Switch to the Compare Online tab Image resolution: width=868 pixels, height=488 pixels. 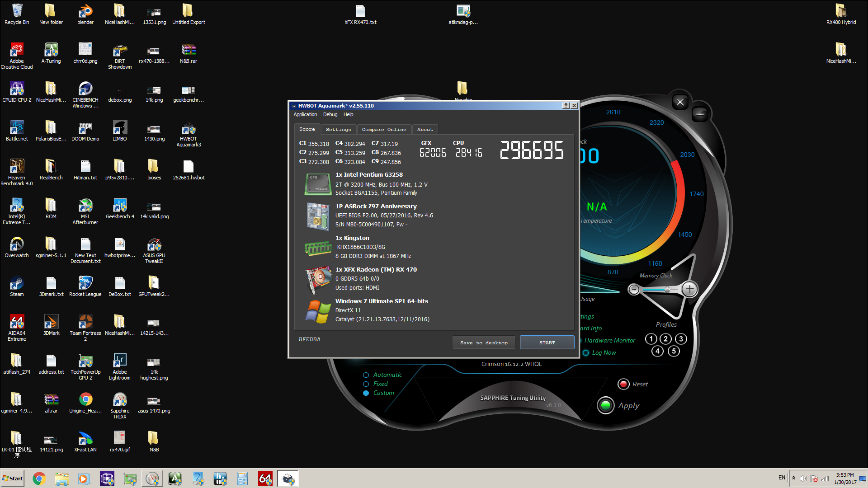tap(384, 129)
